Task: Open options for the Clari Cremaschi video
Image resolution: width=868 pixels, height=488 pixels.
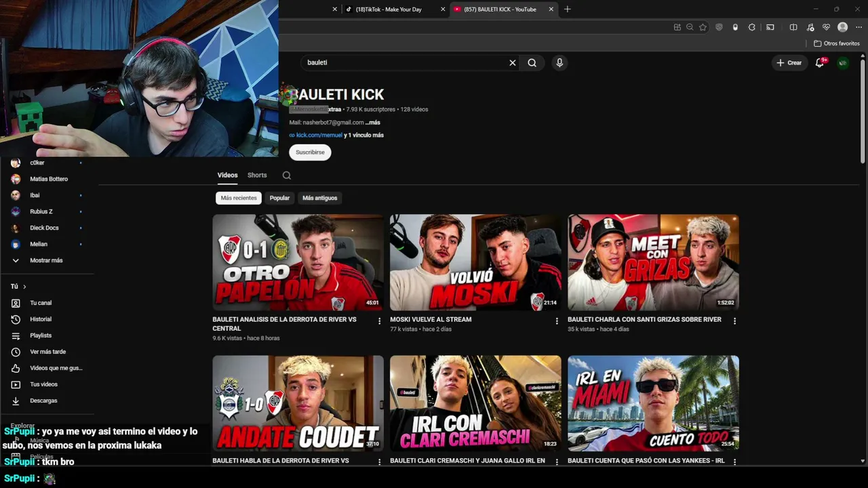Action: [557, 462]
